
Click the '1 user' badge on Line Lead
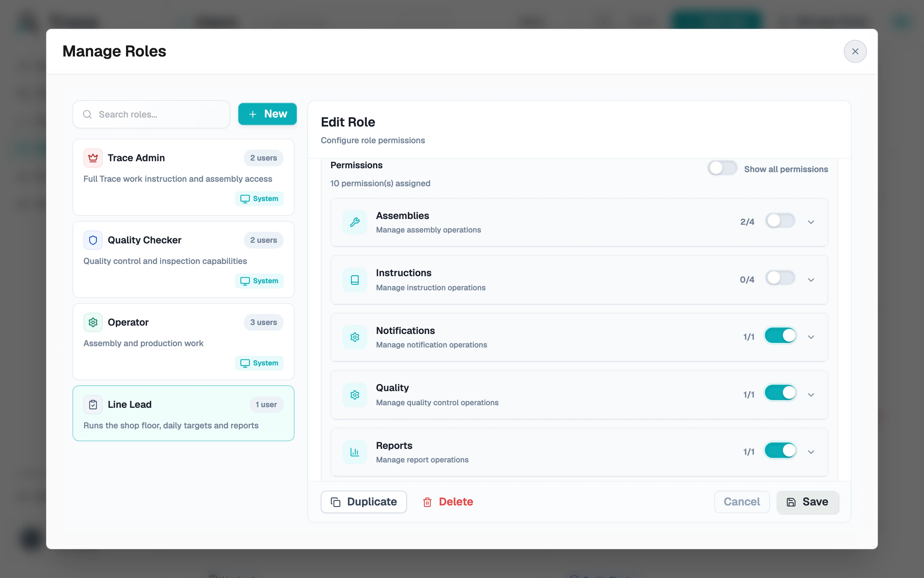pos(266,405)
